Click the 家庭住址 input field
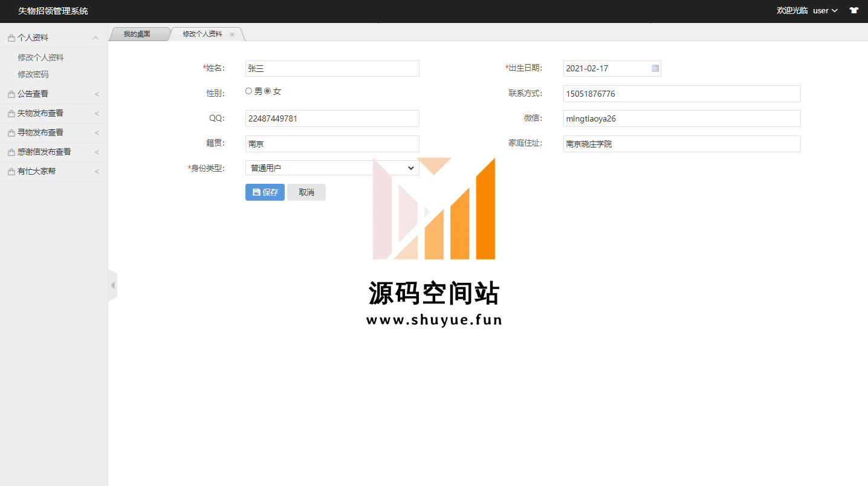This screenshot has height=486, width=868. tap(682, 144)
